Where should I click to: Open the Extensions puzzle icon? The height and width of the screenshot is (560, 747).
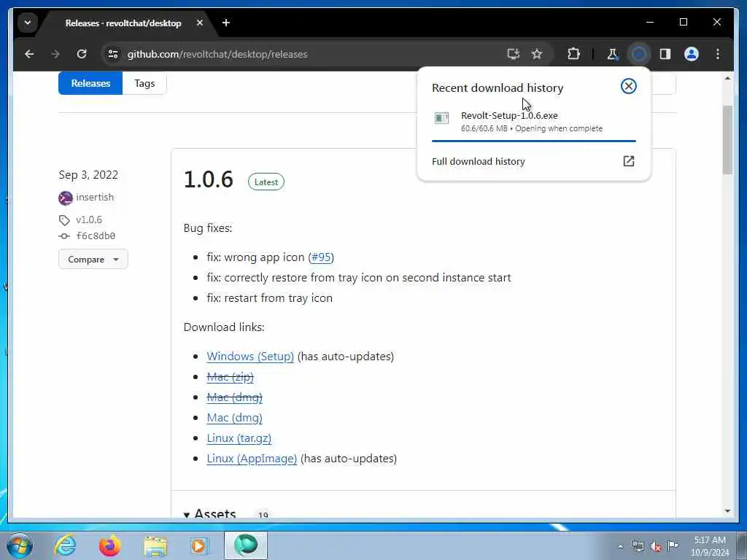click(x=573, y=54)
